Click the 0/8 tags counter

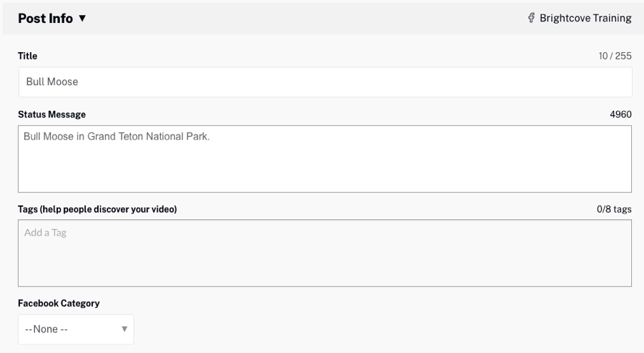pos(614,209)
